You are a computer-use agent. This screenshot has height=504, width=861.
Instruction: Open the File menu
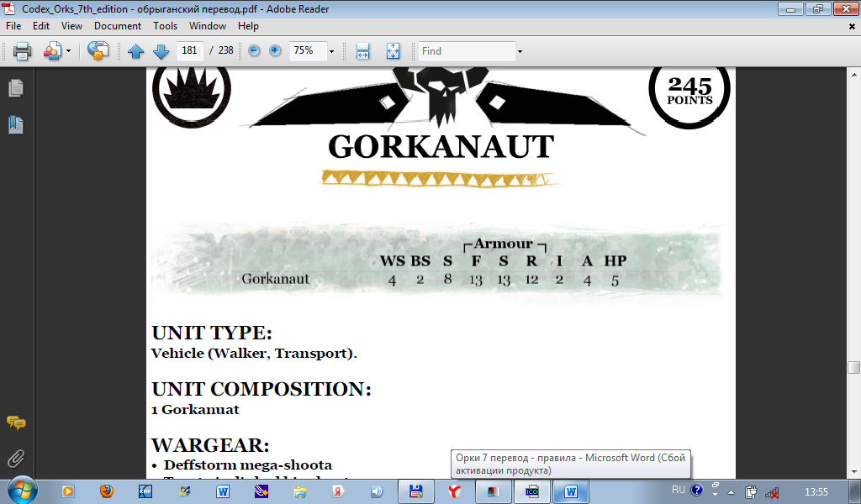click(x=13, y=26)
